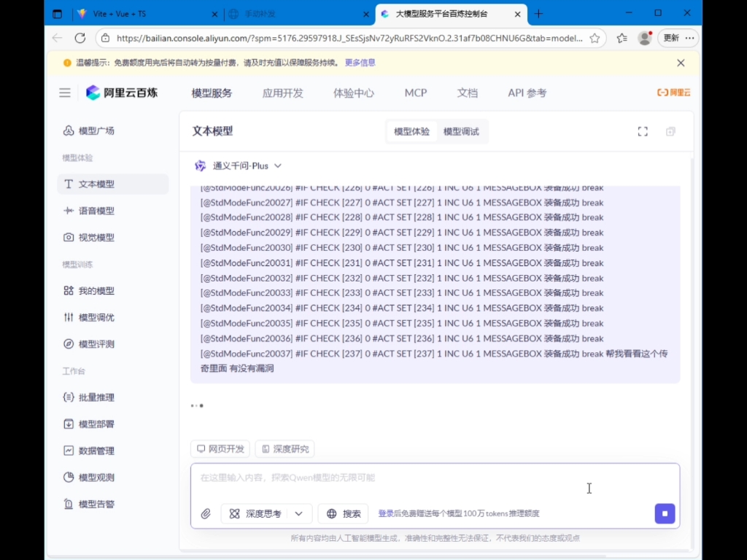Click the copy panel icon beside fullscreen
This screenshot has width=747, height=560.
[670, 131]
